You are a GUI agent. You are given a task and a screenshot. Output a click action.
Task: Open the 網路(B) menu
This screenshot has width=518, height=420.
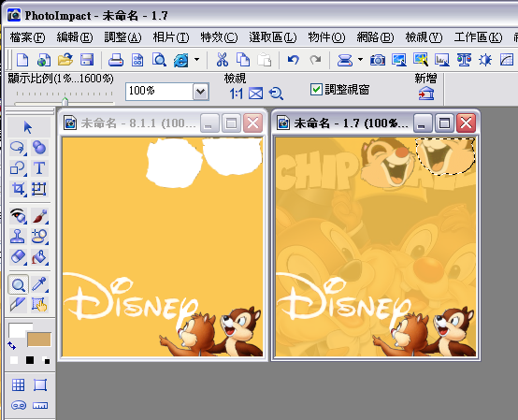pos(375,37)
